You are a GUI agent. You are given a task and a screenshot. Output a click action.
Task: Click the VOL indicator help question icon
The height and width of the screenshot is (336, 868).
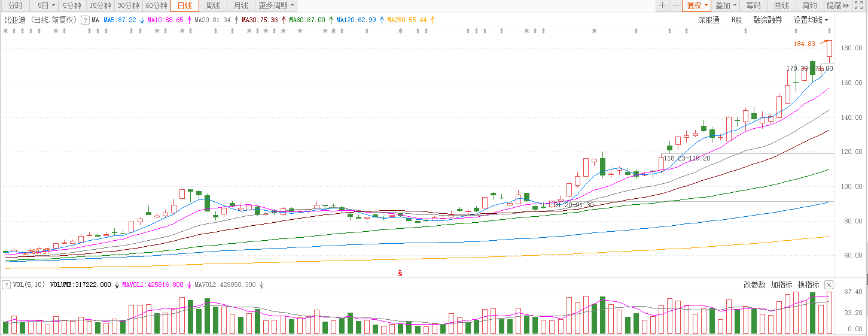tap(6, 284)
